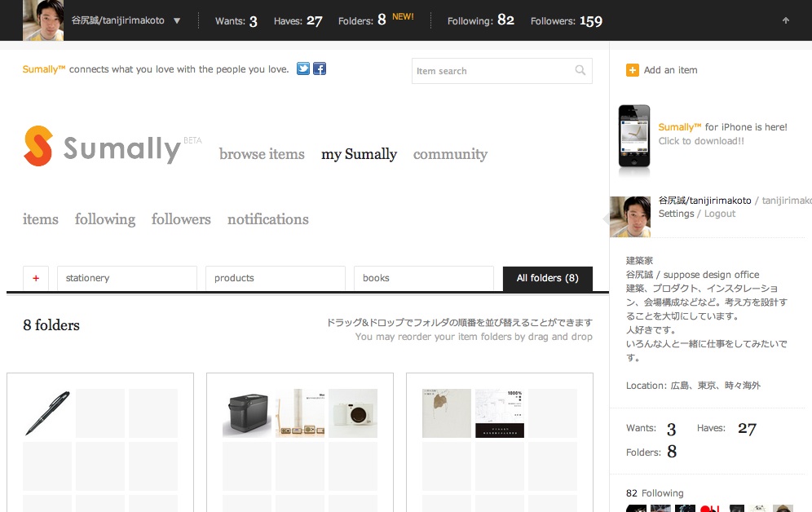
Task: Click the up arrow in the top bar
Action: pyautogui.click(x=786, y=20)
